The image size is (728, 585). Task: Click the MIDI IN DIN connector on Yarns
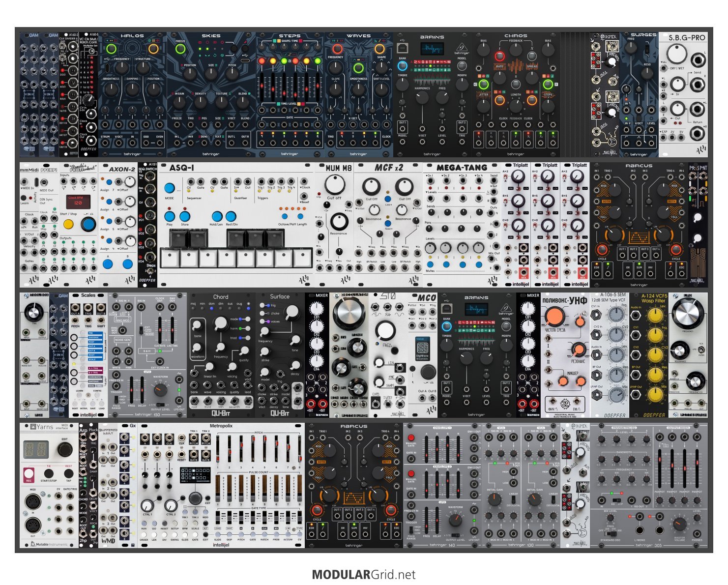(x=33, y=502)
